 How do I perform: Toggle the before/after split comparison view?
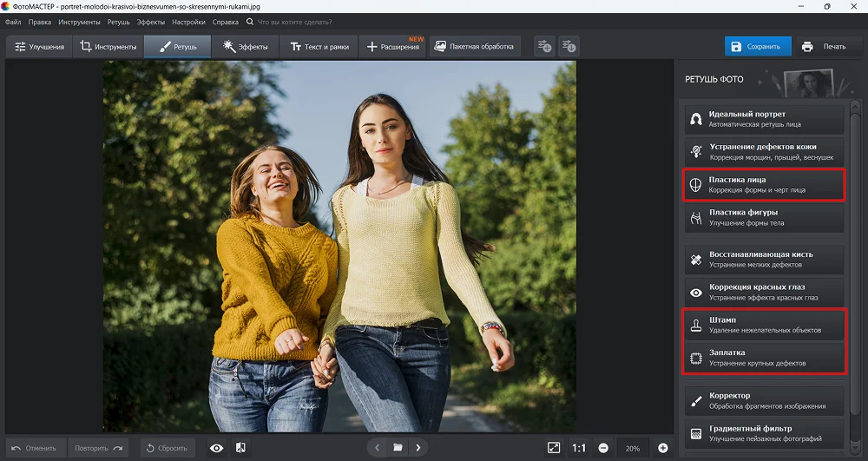(240, 448)
